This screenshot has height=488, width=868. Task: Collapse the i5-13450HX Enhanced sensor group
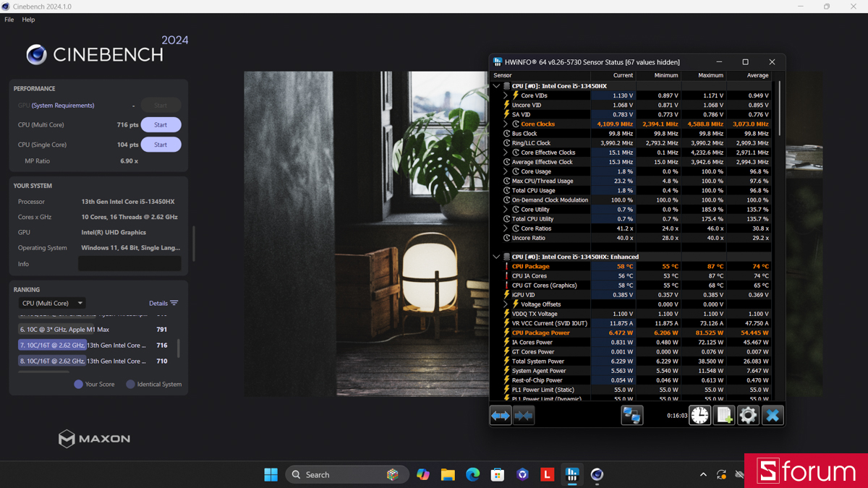coord(496,257)
